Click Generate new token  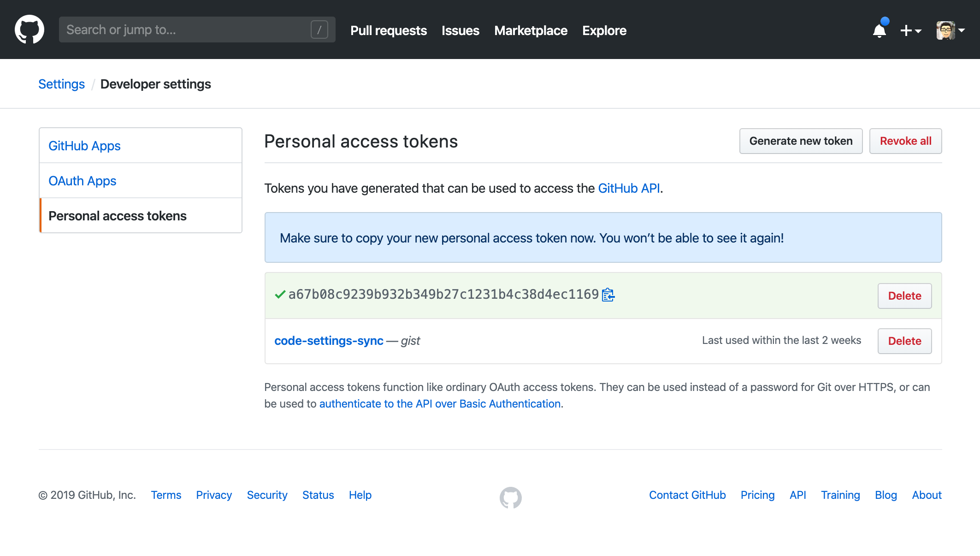[x=801, y=141]
